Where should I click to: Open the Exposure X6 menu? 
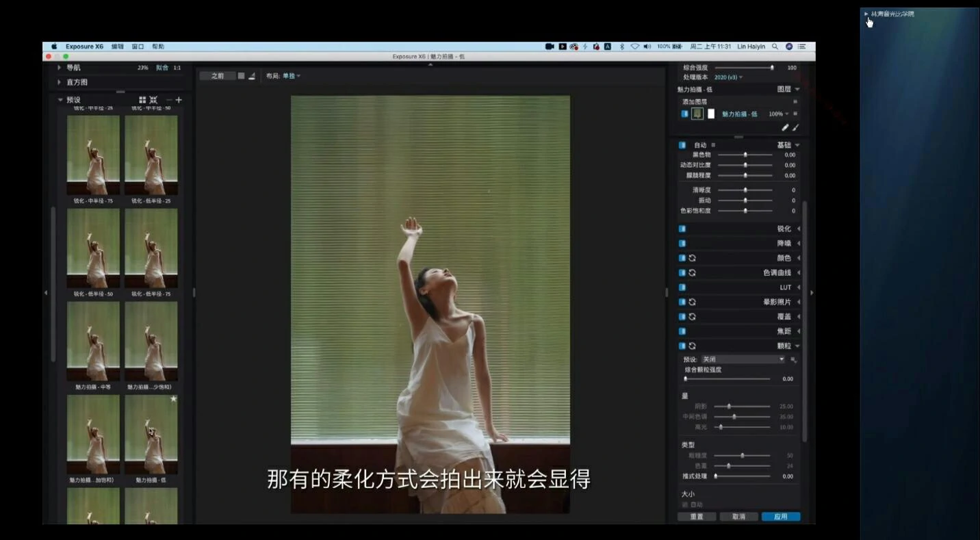click(x=84, y=47)
